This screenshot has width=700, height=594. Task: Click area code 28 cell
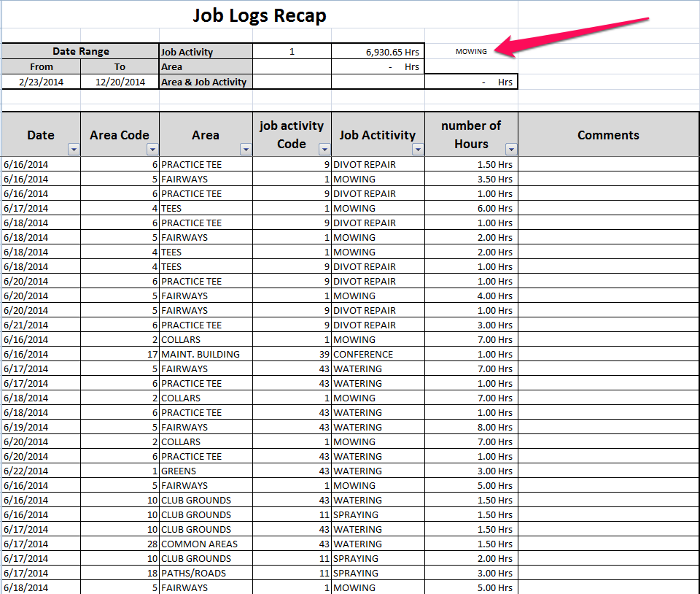(120, 544)
